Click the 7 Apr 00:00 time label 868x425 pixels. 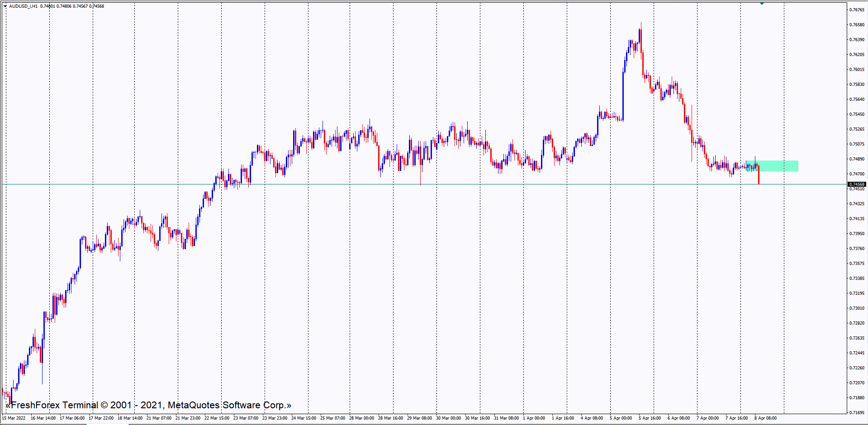(707, 418)
